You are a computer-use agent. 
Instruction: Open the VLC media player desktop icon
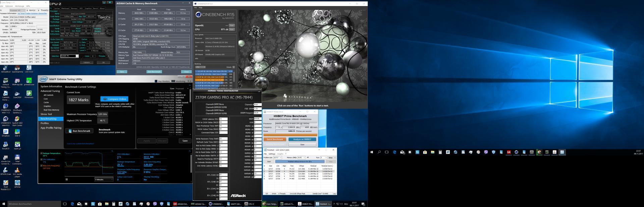(x=17, y=170)
